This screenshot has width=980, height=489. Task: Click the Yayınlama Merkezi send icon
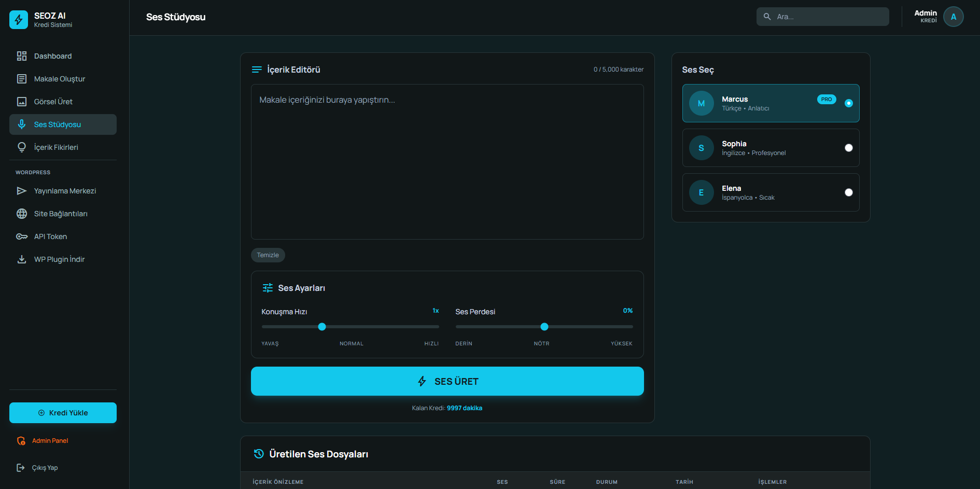[22, 191]
